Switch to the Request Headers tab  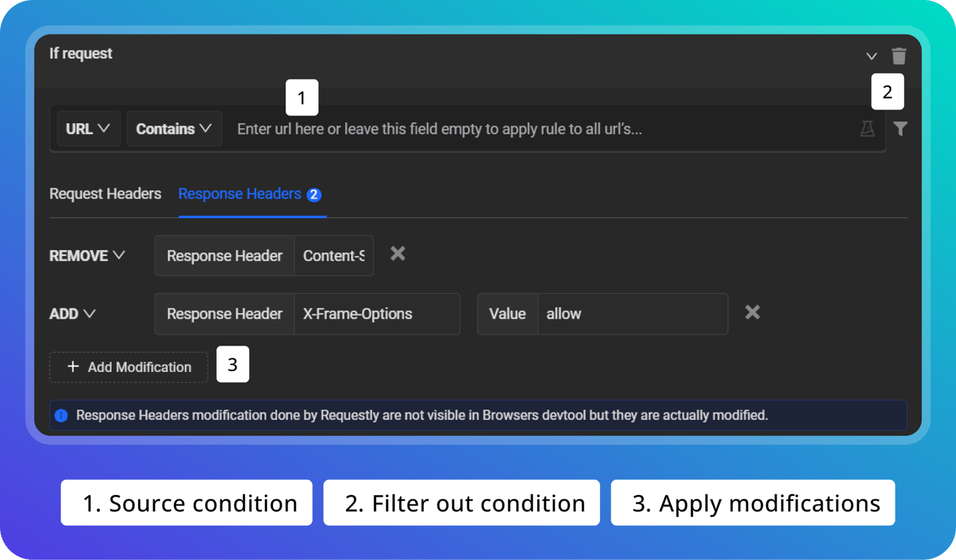click(105, 194)
